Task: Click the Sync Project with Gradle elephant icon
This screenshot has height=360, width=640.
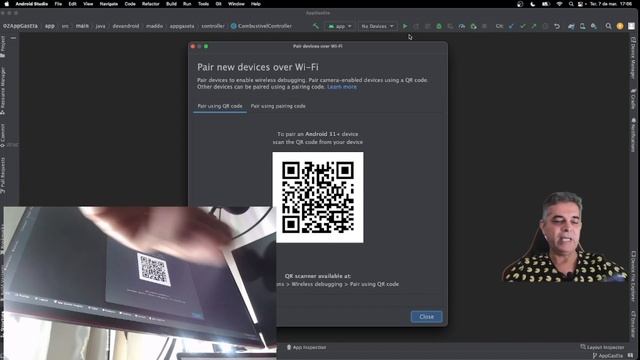Action: pos(571,26)
